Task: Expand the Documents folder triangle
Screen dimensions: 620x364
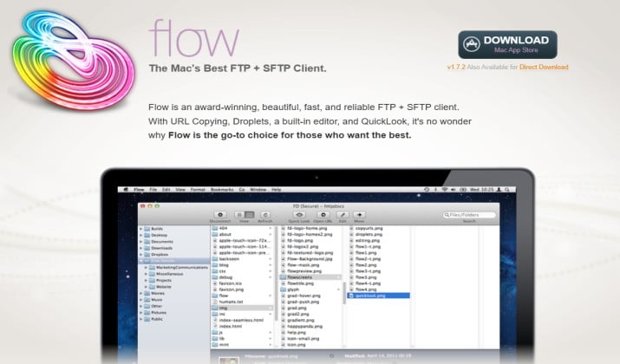Action: pos(141,242)
